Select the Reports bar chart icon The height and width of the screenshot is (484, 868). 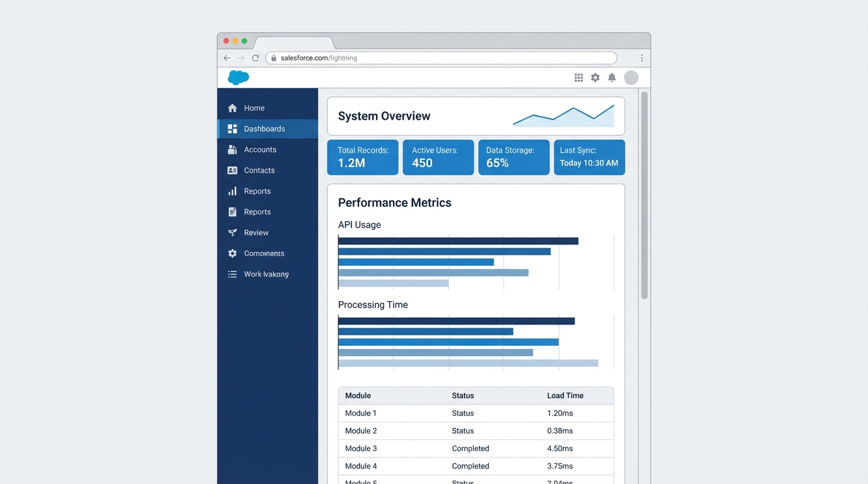coord(233,191)
